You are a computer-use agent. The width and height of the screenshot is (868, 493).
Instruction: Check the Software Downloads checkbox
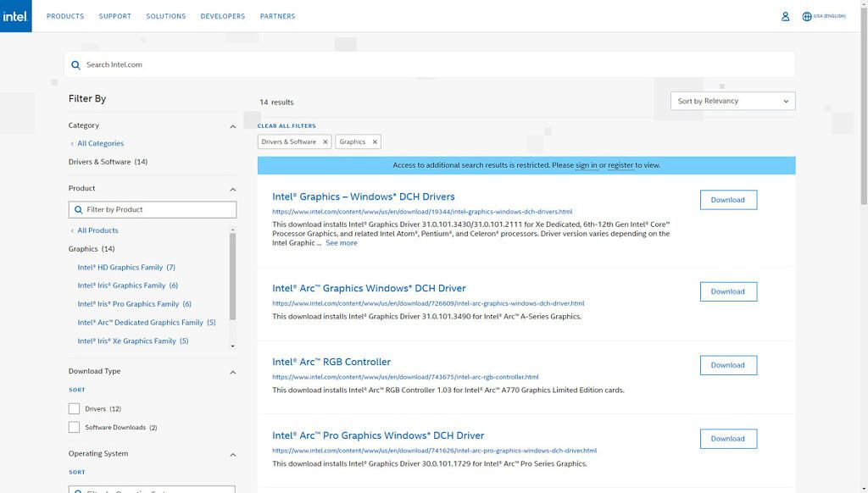(x=74, y=428)
